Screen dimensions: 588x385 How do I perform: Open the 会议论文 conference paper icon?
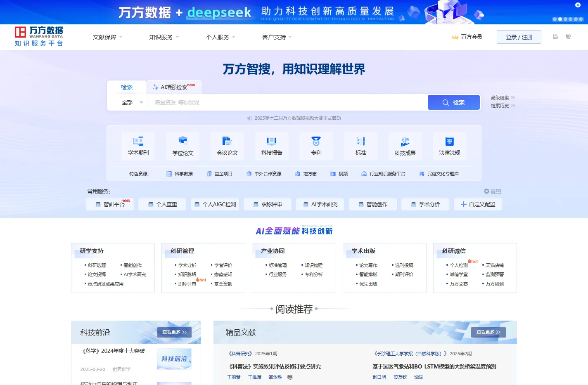coord(228,146)
